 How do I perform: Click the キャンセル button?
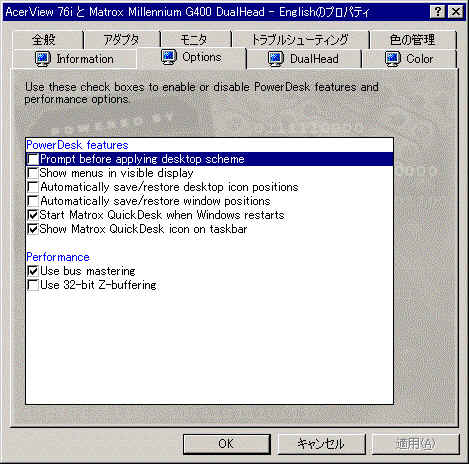click(321, 444)
